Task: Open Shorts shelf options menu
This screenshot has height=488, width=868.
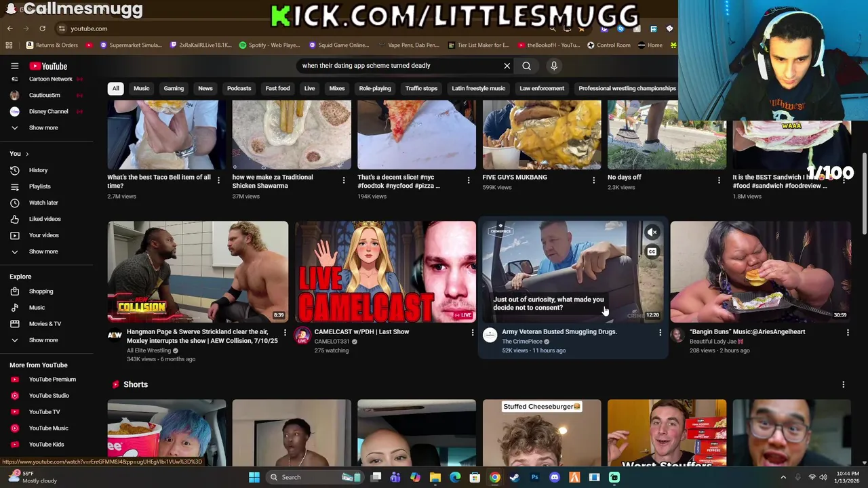Action: tap(844, 385)
